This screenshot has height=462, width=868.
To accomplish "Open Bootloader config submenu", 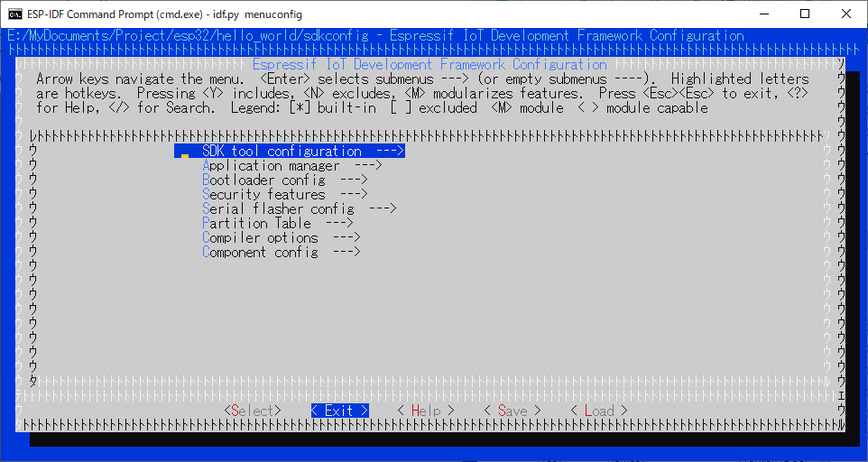I will (285, 180).
